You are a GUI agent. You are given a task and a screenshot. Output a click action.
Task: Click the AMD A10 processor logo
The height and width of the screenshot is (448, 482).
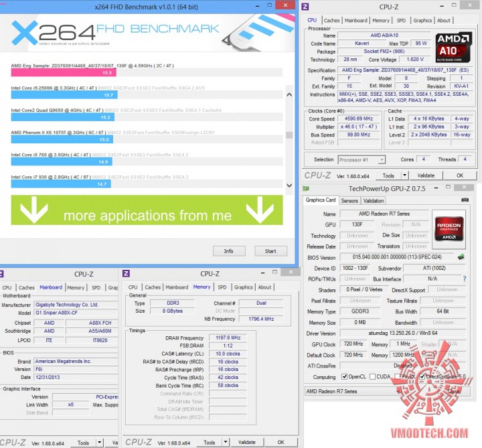click(453, 47)
